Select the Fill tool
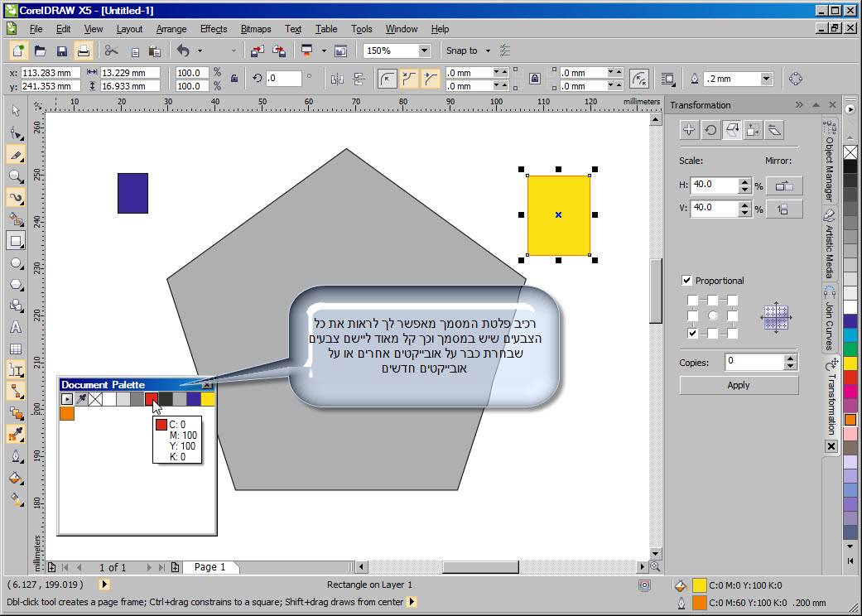The image size is (862, 616). [16, 478]
